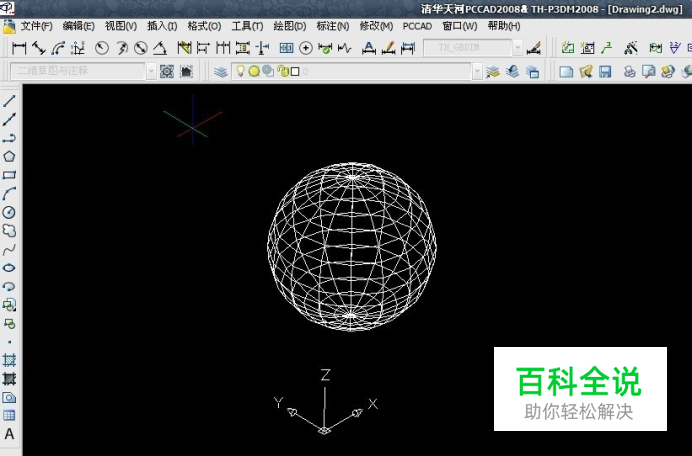Viewport: 692px width, 456px height.
Task: Select the Polygon draw tool
Action: [9, 156]
